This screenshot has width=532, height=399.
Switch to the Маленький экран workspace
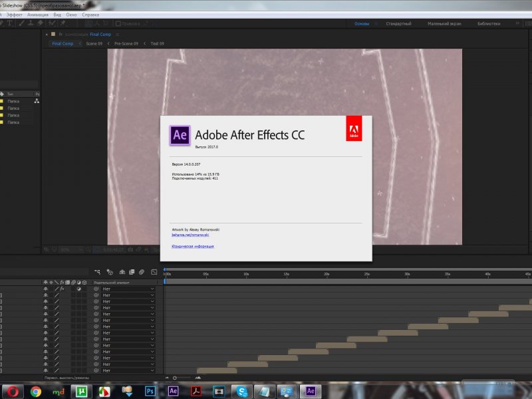click(x=444, y=24)
